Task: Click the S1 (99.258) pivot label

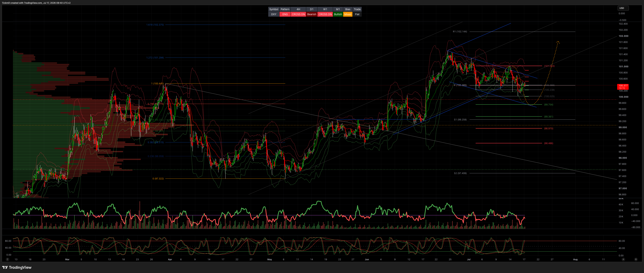Action: point(460,120)
